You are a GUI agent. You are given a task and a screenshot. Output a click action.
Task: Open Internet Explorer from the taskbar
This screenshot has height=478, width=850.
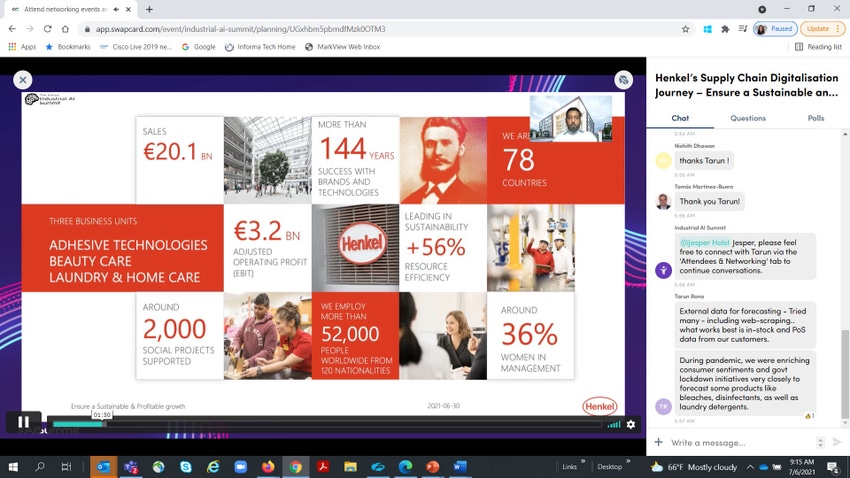tap(212, 467)
